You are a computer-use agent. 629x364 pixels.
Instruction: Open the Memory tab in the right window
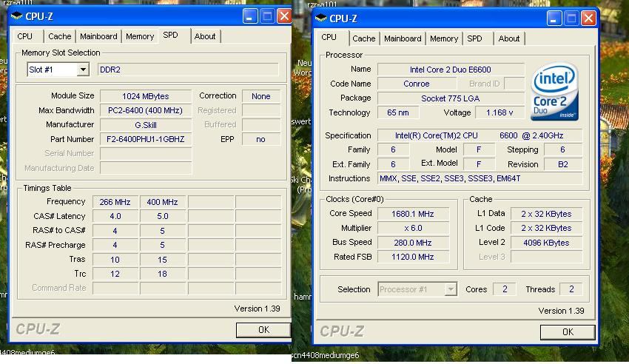[444, 39]
